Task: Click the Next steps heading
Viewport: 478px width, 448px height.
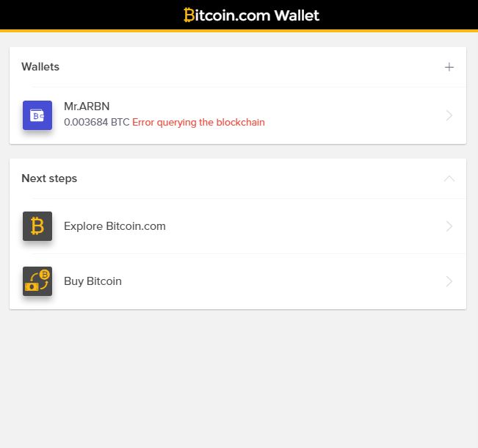Action: 49,178
